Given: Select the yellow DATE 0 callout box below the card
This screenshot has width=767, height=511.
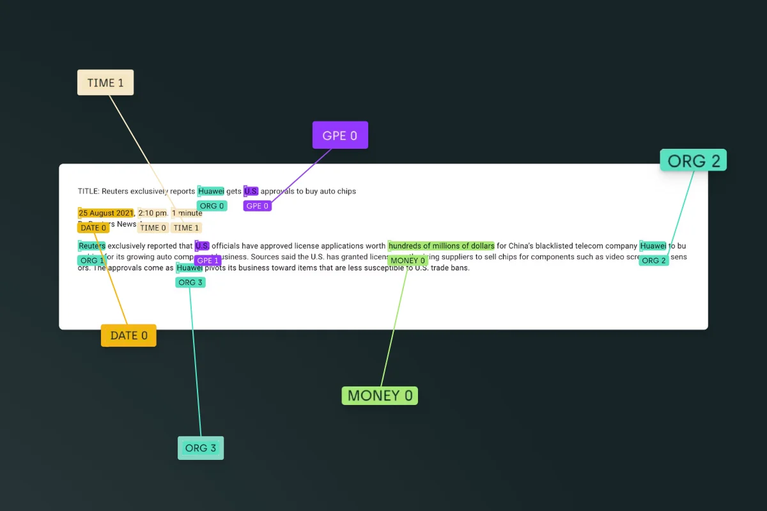Looking at the screenshot, I should (x=129, y=335).
